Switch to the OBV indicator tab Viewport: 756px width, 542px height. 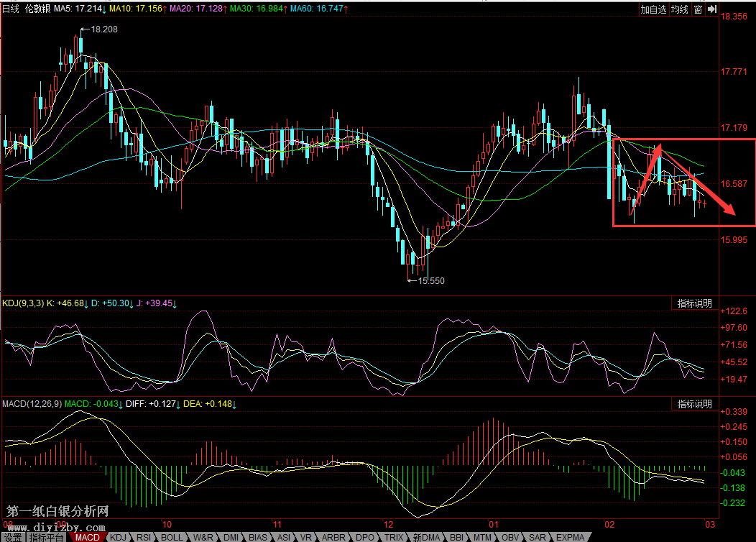pos(511,537)
